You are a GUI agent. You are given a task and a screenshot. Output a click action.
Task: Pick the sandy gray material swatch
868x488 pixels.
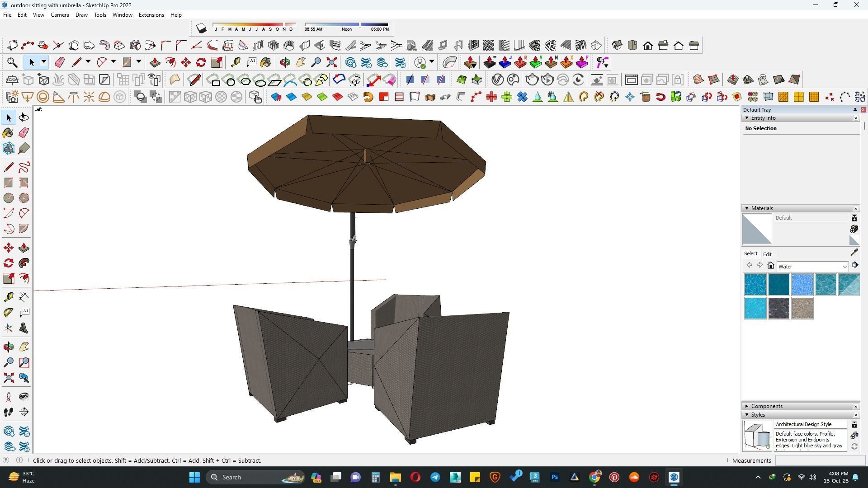coord(802,308)
